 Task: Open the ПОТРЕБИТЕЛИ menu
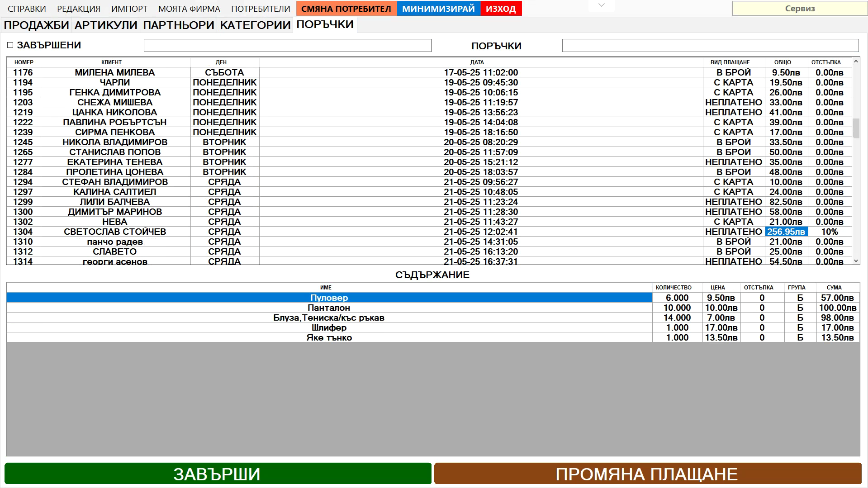pos(260,8)
